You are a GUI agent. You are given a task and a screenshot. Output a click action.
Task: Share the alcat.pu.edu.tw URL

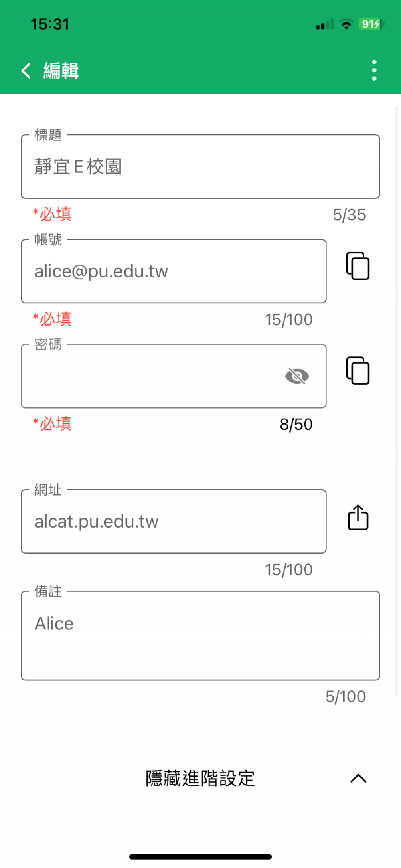[358, 518]
